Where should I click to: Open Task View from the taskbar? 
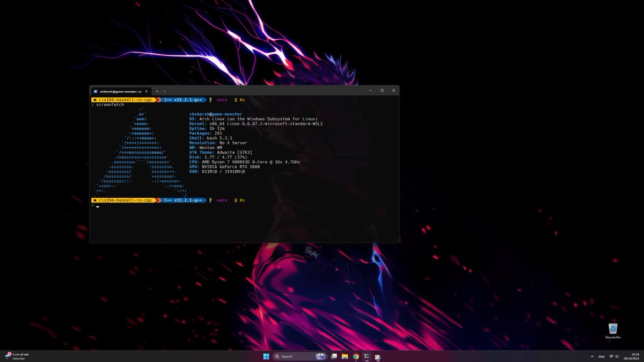(334, 356)
